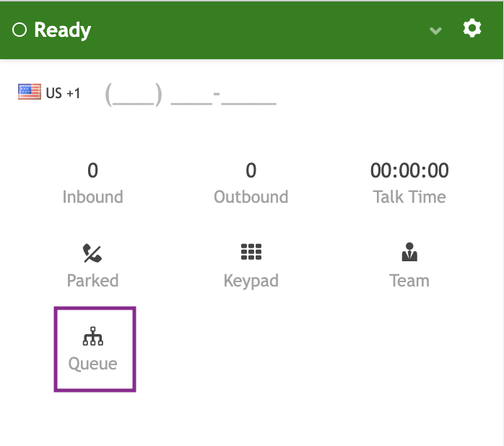Click the Ready status text
The image size is (504, 446).
tap(63, 30)
